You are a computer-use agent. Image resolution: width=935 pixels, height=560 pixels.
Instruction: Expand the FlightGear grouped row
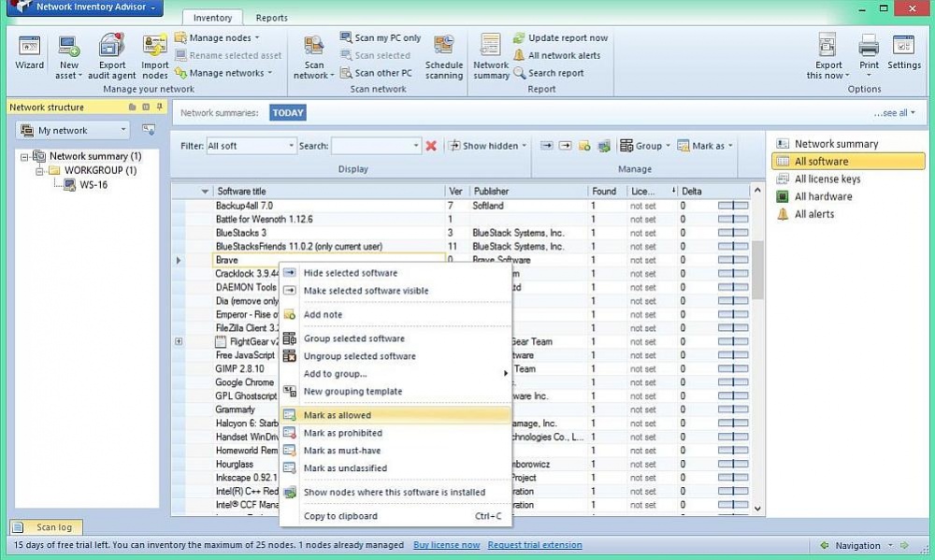click(x=179, y=342)
